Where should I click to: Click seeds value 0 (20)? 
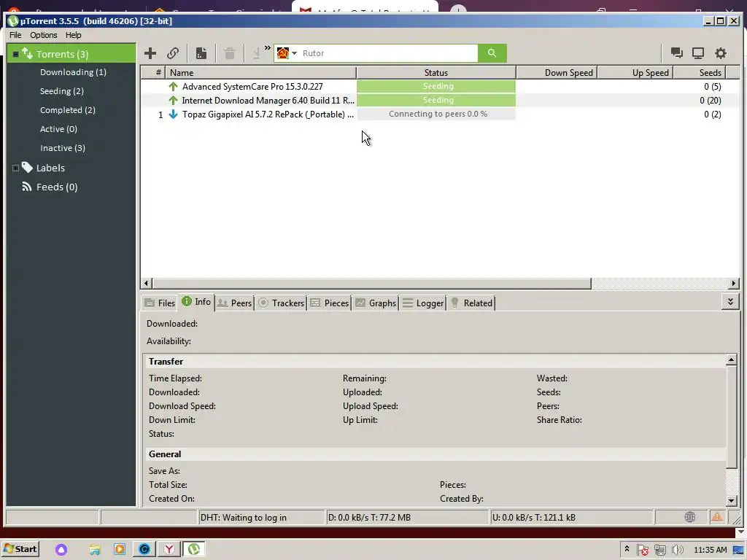(710, 101)
